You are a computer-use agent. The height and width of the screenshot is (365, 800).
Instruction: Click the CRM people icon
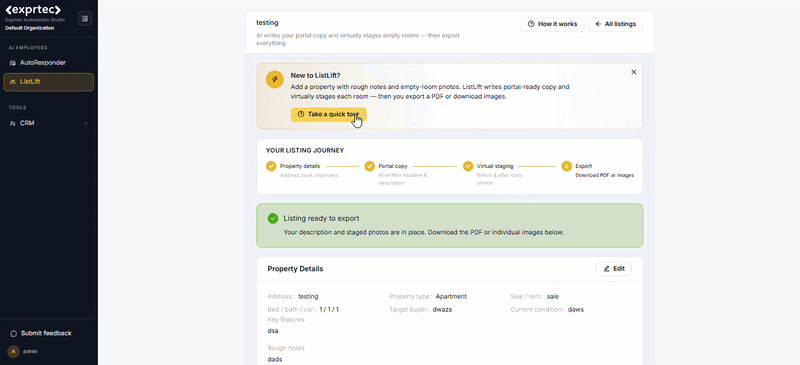pos(13,124)
